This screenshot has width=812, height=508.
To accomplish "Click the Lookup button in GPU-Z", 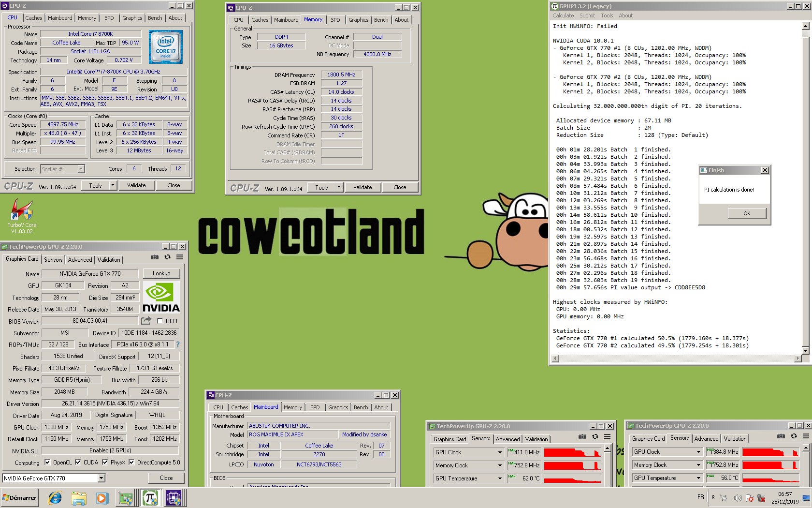I will (x=161, y=273).
